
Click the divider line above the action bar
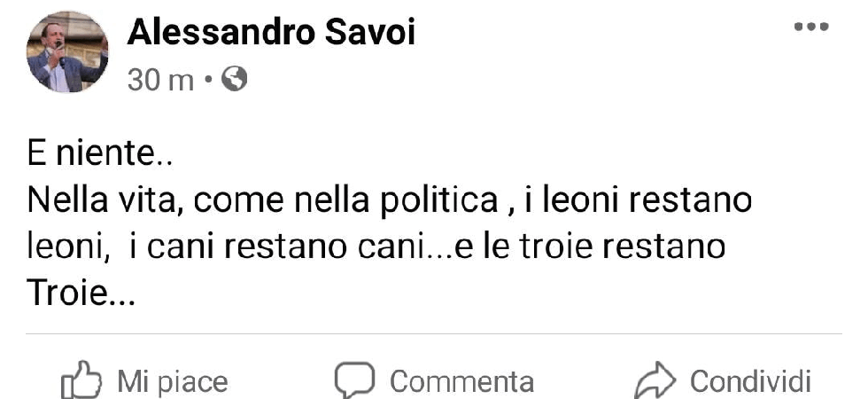(x=432, y=335)
